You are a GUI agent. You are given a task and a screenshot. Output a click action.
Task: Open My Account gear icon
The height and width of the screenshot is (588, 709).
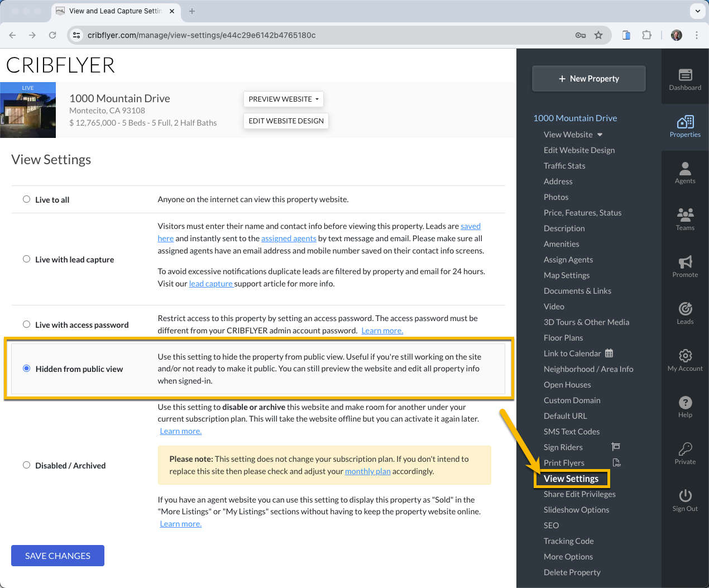click(685, 356)
